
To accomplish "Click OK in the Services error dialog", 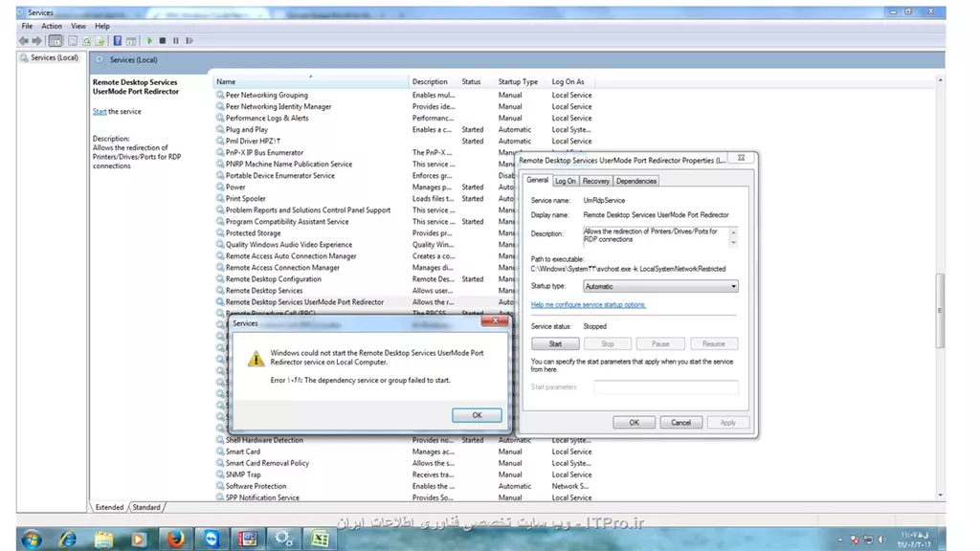I will pos(477,415).
